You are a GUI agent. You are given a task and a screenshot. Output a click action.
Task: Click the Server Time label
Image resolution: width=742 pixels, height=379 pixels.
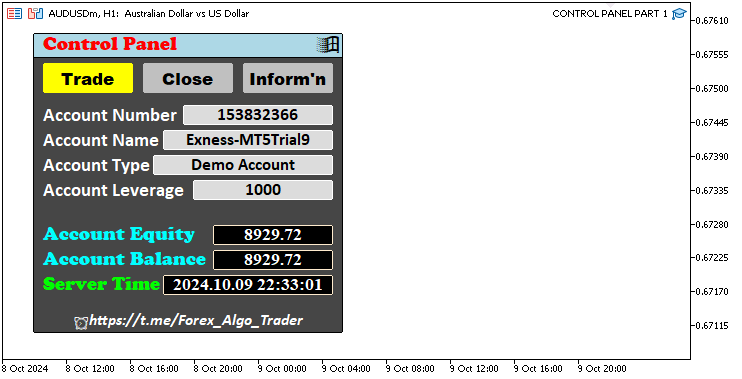pyautogui.click(x=101, y=284)
